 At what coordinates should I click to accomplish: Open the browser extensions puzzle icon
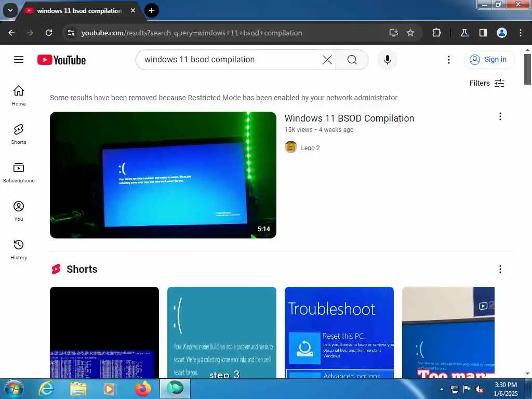point(436,33)
